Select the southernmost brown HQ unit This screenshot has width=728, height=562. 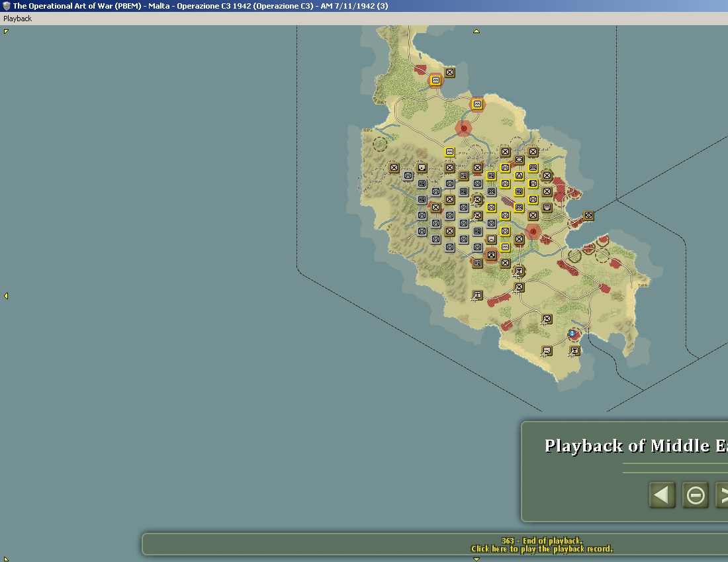click(477, 263)
